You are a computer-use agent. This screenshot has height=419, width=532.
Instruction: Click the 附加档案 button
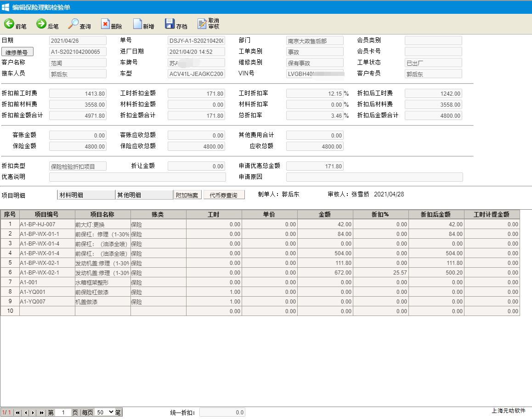(187, 195)
